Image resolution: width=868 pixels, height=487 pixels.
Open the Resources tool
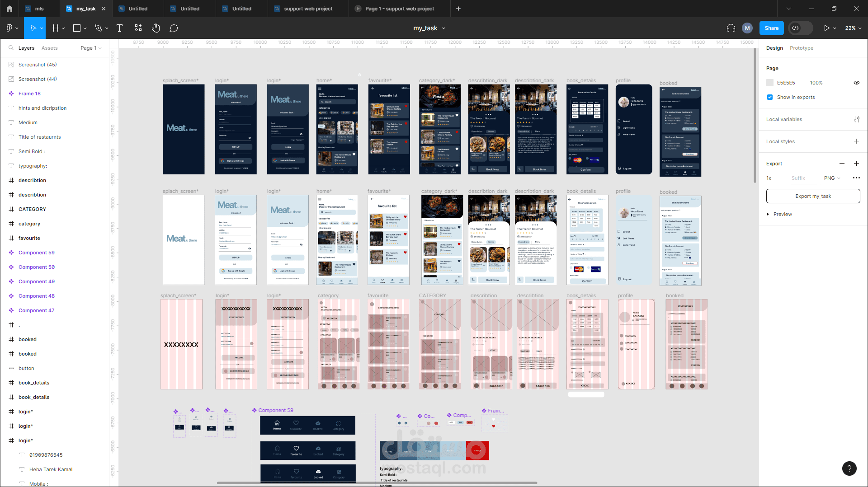pos(138,28)
